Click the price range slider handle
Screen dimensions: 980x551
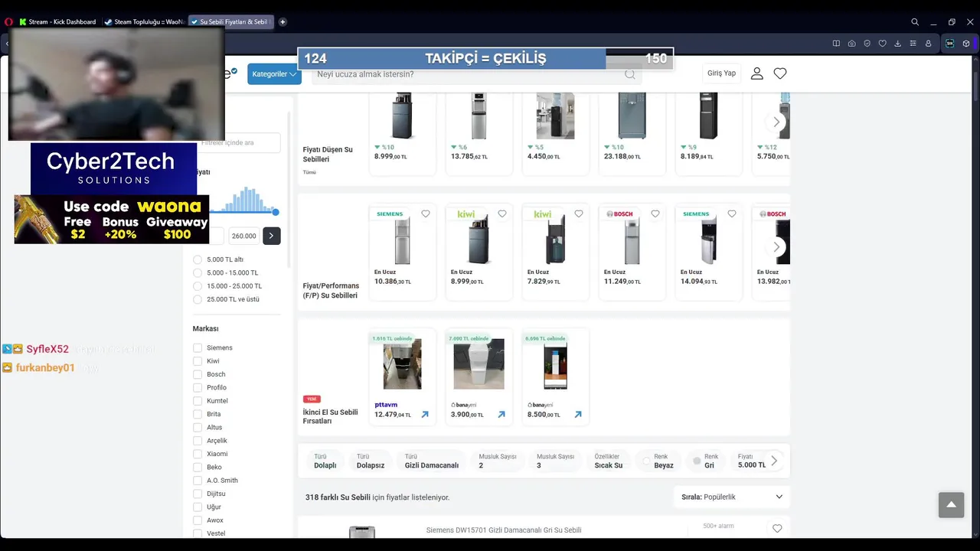pyautogui.click(x=276, y=212)
